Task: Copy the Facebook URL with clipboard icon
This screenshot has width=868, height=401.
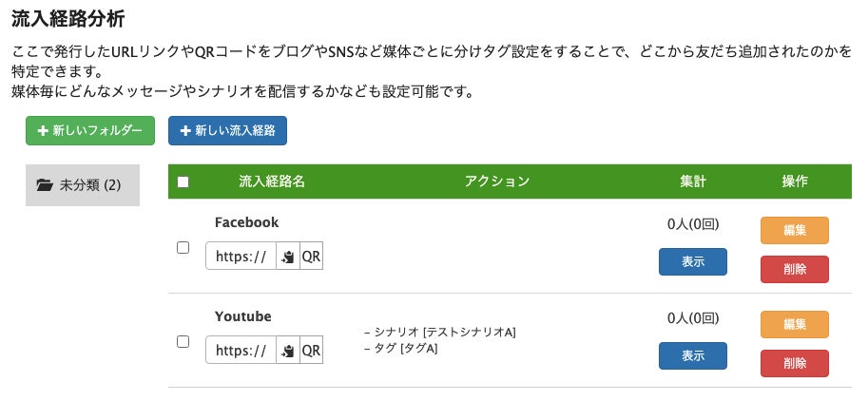Action: pos(288,257)
